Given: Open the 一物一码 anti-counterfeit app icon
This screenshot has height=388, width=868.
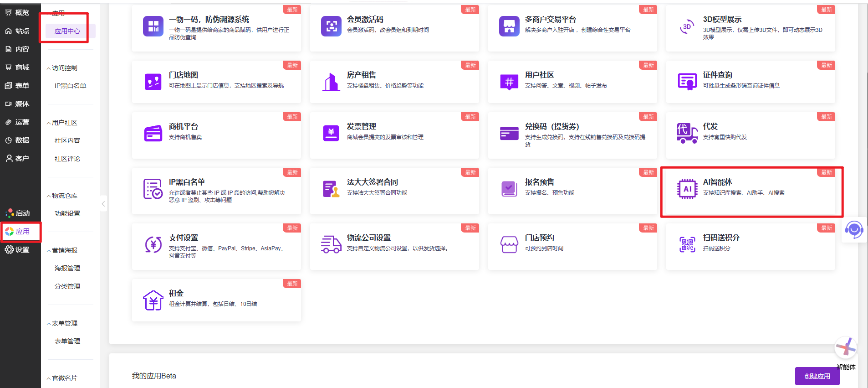Looking at the screenshot, I should tap(153, 26).
